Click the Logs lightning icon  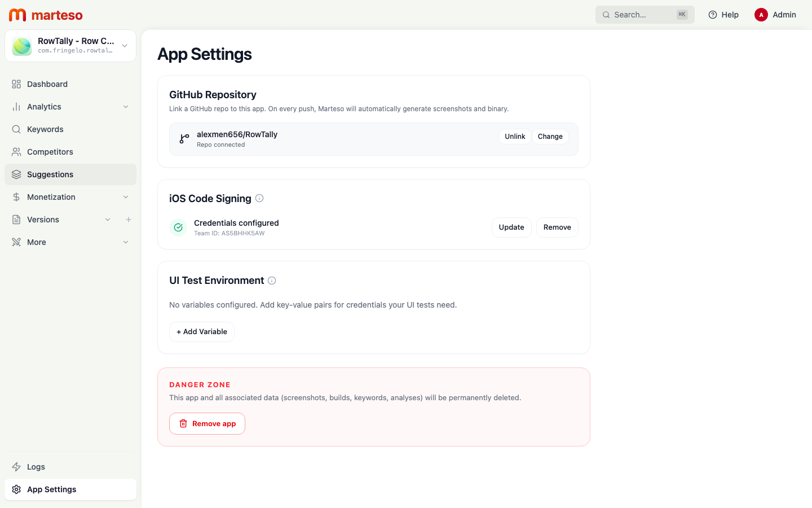coord(16,467)
